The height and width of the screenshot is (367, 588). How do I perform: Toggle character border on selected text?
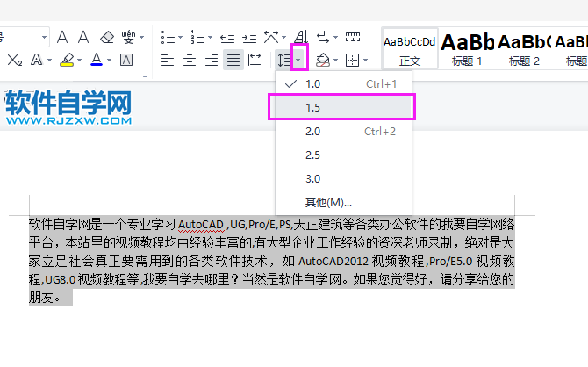tap(126, 60)
